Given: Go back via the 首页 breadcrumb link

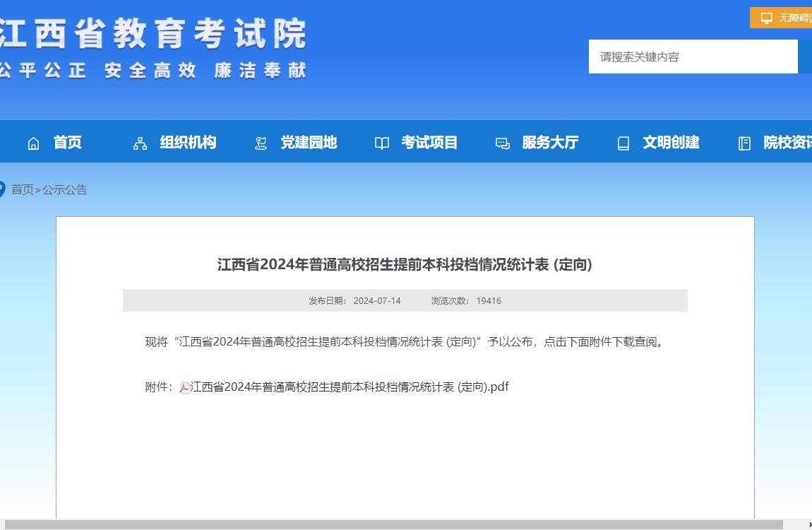Looking at the screenshot, I should [x=22, y=190].
